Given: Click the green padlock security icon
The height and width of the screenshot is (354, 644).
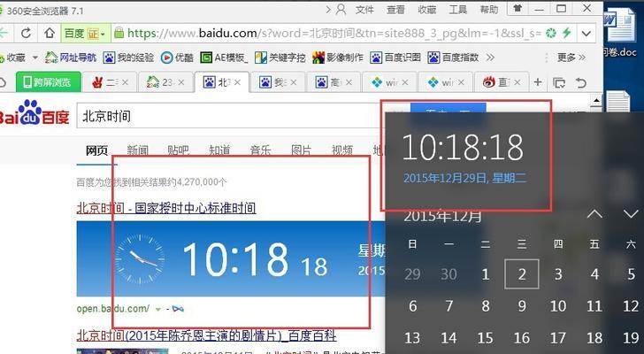Looking at the screenshot, I should click(119, 33).
